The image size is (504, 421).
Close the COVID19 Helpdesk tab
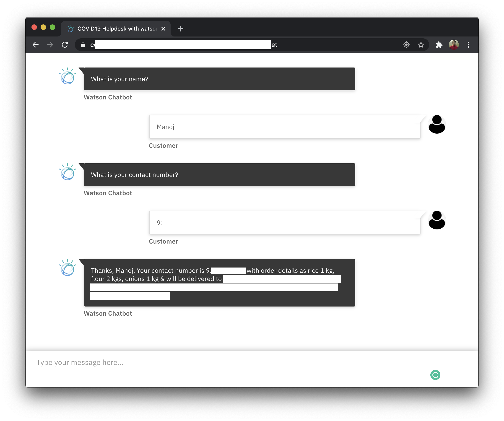coord(163,29)
